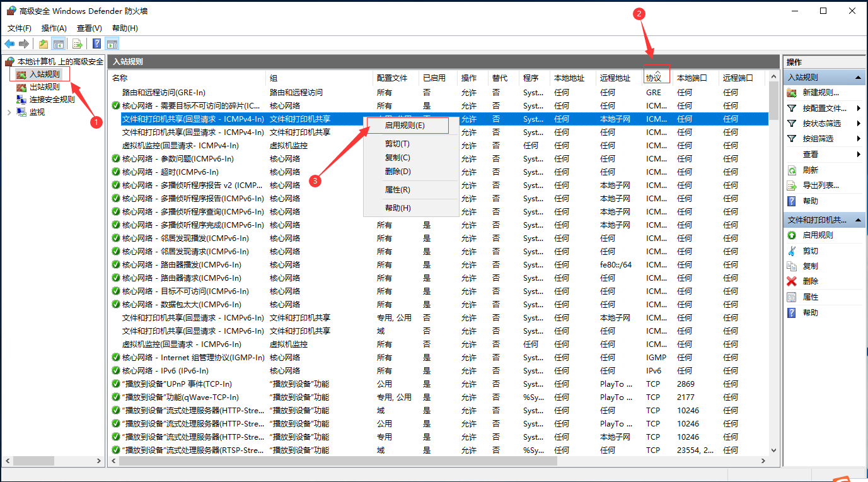Viewport: 868px width, 482px height.
Task: Choose 帮助(H) from the context menu
Action: tap(411, 208)
